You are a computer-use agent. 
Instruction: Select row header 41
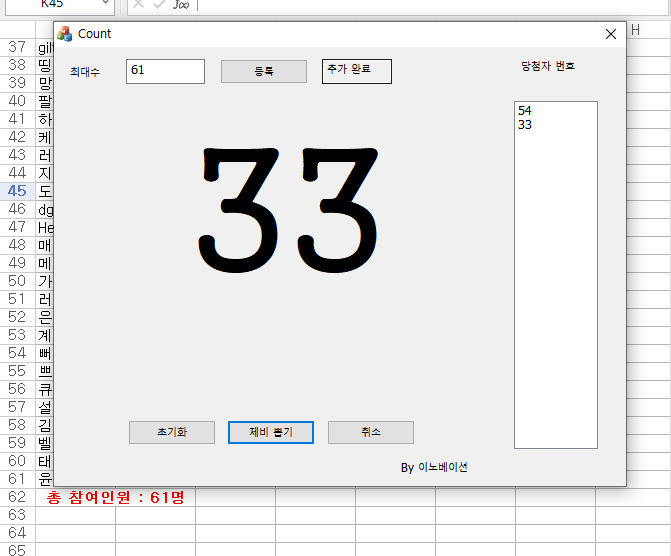(17, 119)
